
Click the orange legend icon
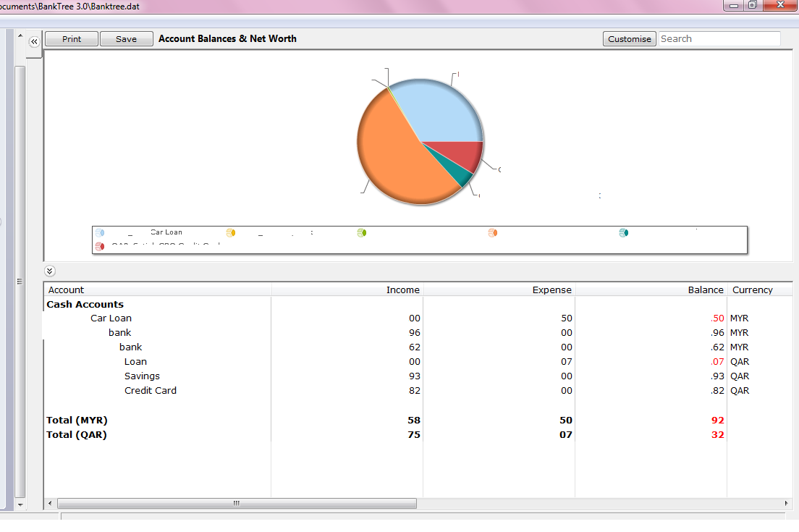[x=493, y=232]
